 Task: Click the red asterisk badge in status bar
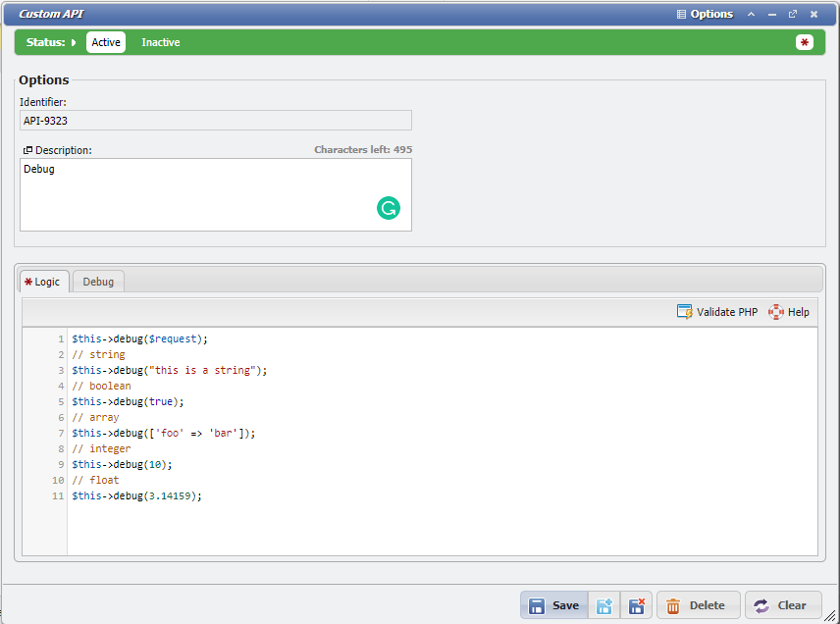coord(805,42)
